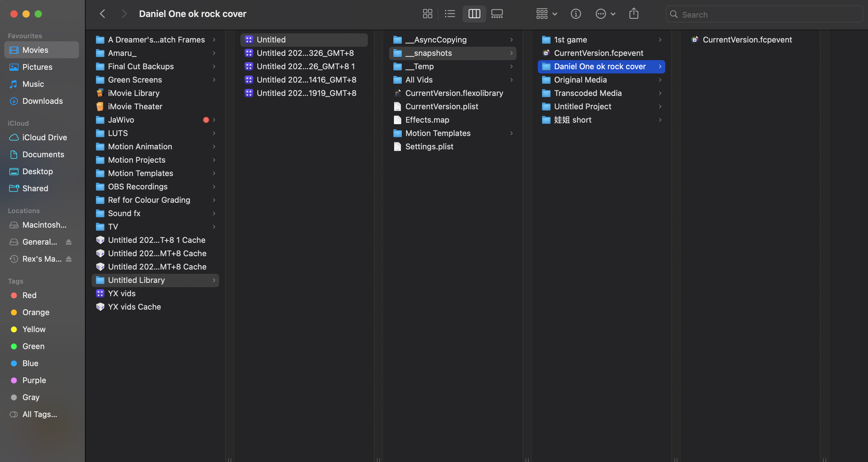
Task: Click the Purple tag in the sidebar
Action: tap(34, 380)
